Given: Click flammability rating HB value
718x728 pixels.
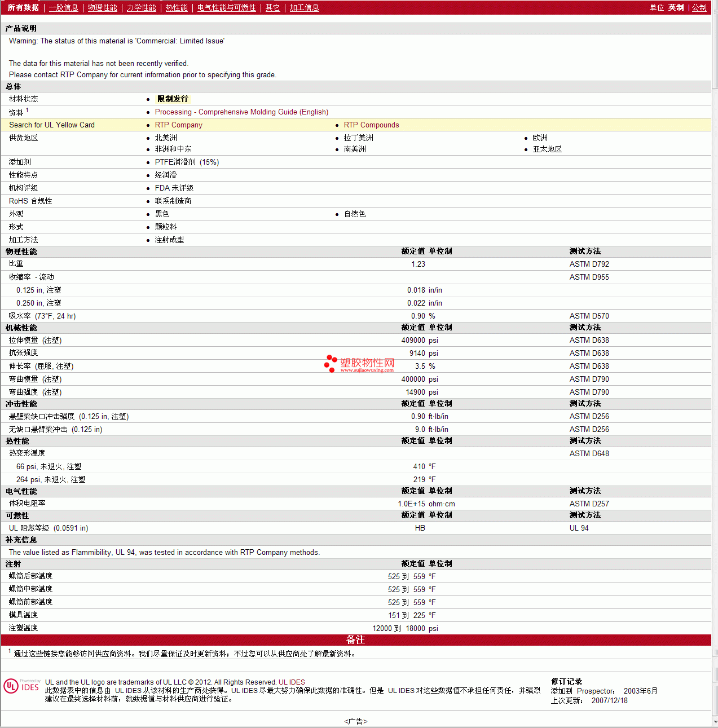Looking at the screenshot, I should tap(420, 528).
